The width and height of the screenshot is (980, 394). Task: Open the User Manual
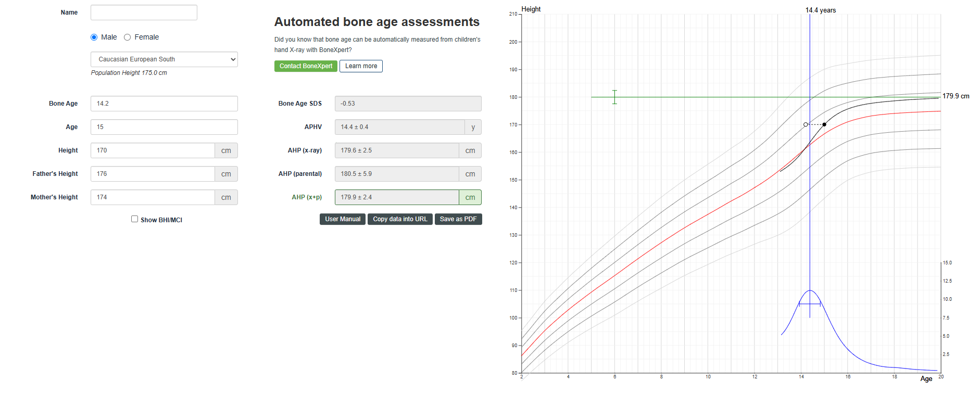pos(343,219)
